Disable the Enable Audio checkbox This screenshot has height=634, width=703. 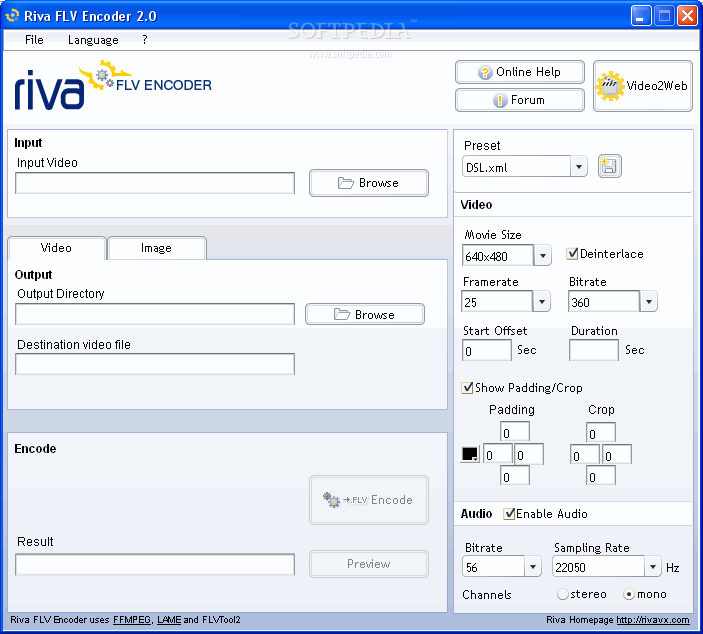(x=510, y=514)
